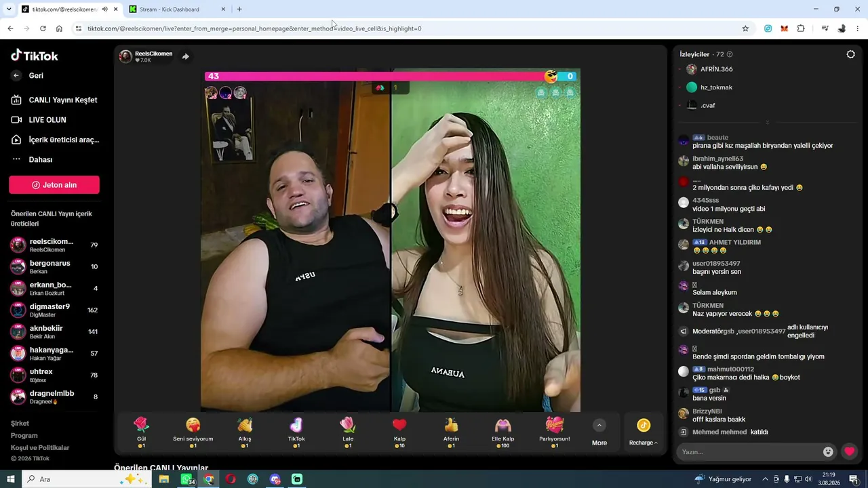Open the Yağmur geliyor weather widget
868x488 pixels.
[x=723, y=479]
